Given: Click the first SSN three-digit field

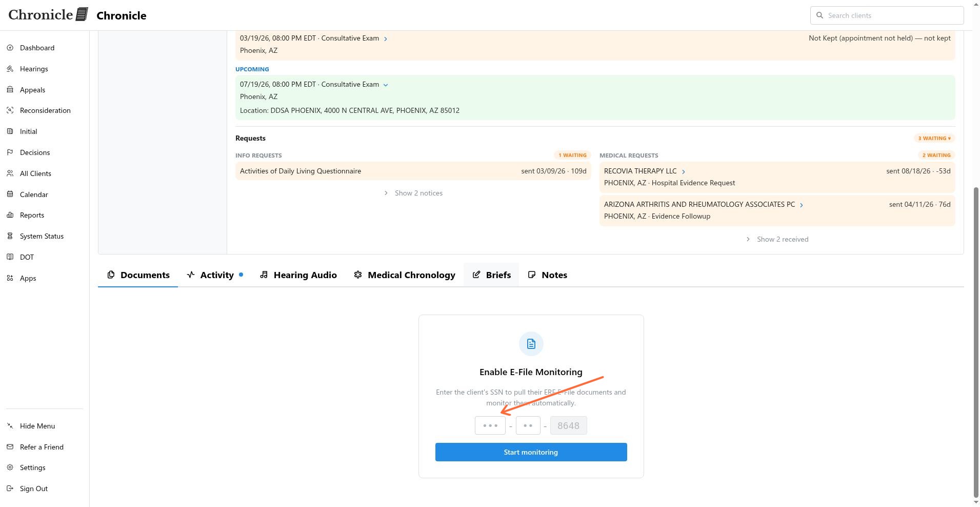Looking at the screenshot, I should [x=490, y=425].
